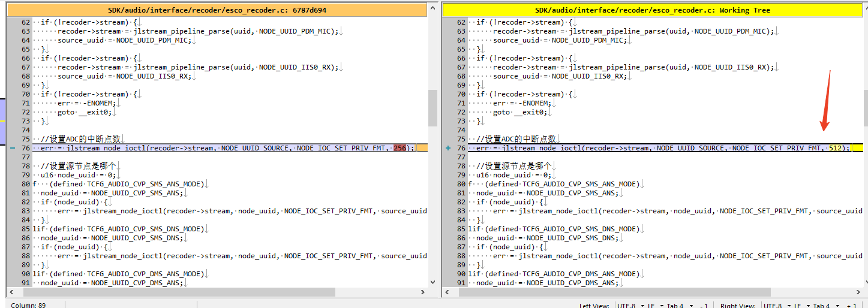
Task: Click right pane line 86 NODE_UUID_CVP_SMS_DNS assignment
Action: coord(547,238)
